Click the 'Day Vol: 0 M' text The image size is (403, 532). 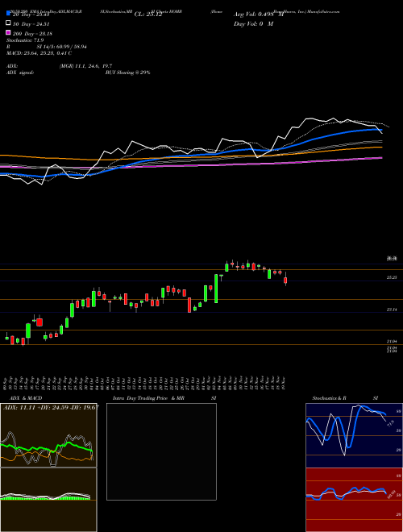(x=253, y=23)
